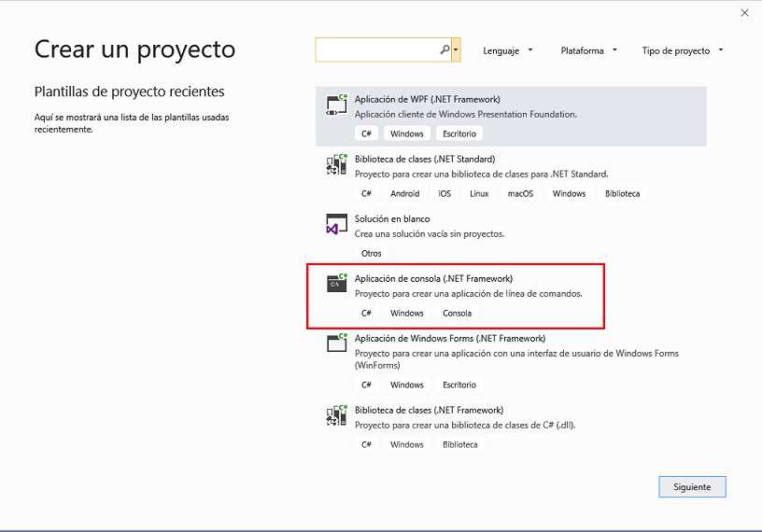Click the macOS tag on .NET Standard library
Image resolution: width=762 pixels, height=532 pixels.
(x=520, y=193)
